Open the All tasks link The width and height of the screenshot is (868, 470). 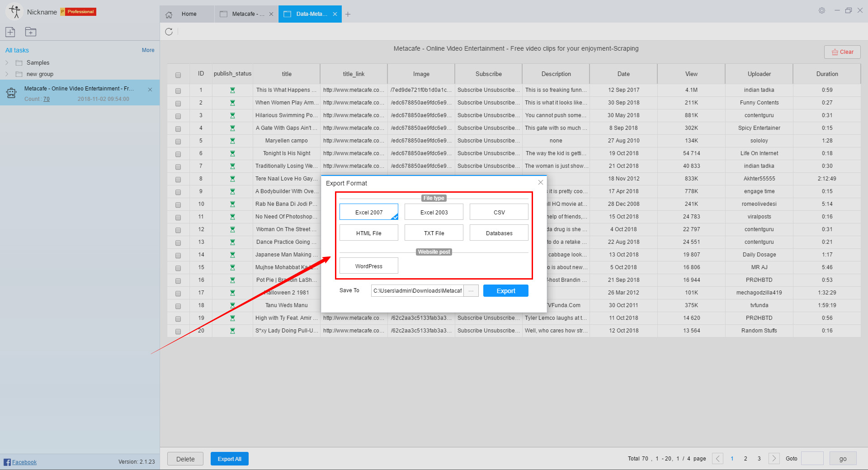click(17, 50)
